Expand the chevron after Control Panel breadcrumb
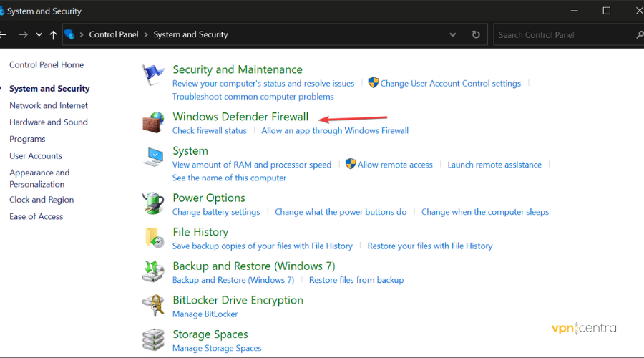 point(147,34)
